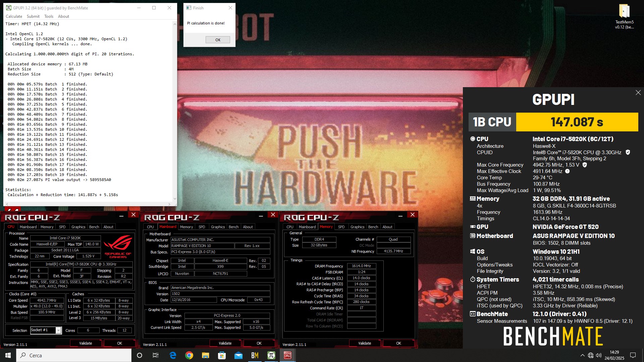Select Bench tab in first CPU-Z window
This screenshot has width=644, height=362.
(x=94, y=227)
